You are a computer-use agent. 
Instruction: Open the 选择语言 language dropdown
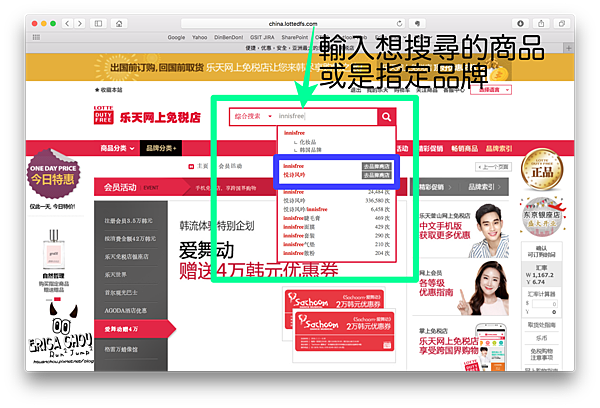click(x=491, y=90)
